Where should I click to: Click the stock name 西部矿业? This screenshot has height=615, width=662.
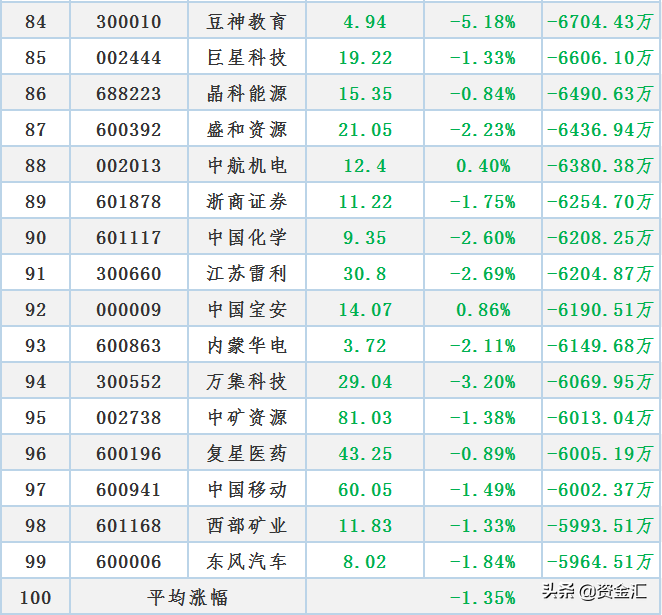247,526
